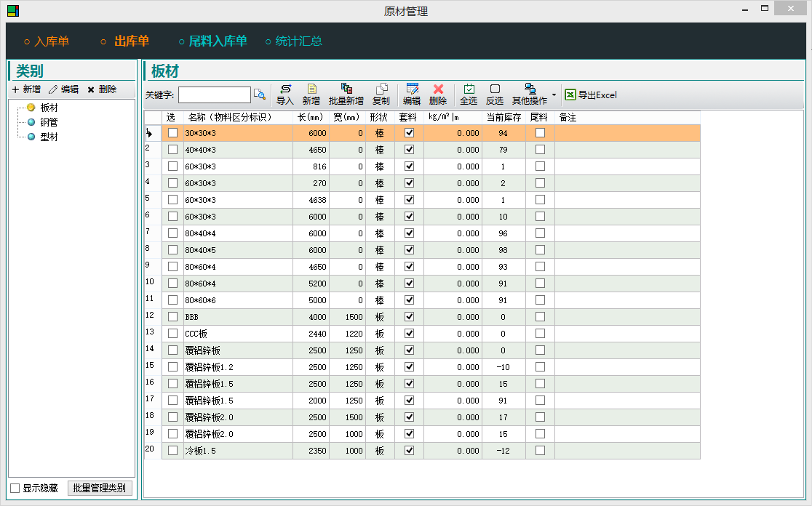Select the 钢管 category tree node
812x506 pixels.
point(49,122)
